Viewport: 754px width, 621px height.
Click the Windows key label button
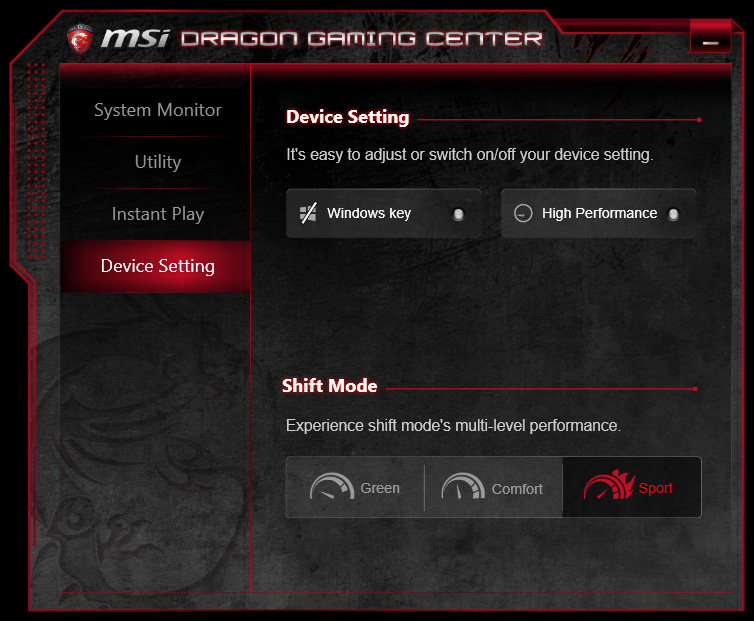(x=368, y=213)
